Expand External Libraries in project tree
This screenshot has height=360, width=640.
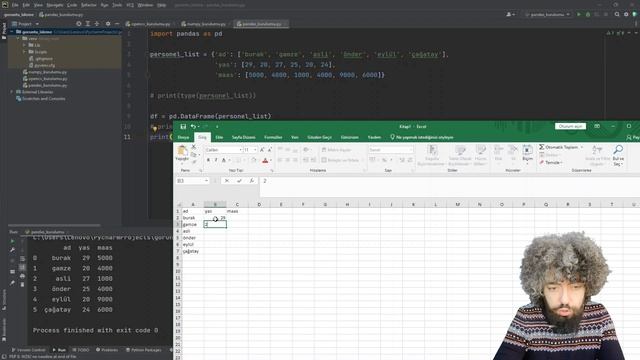[11, 92]
